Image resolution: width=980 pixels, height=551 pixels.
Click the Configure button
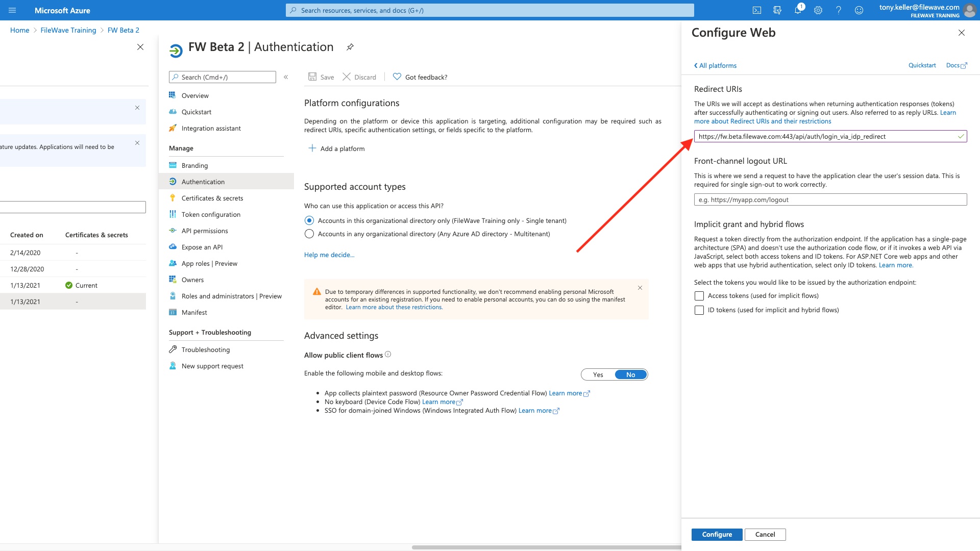[717, 534]
